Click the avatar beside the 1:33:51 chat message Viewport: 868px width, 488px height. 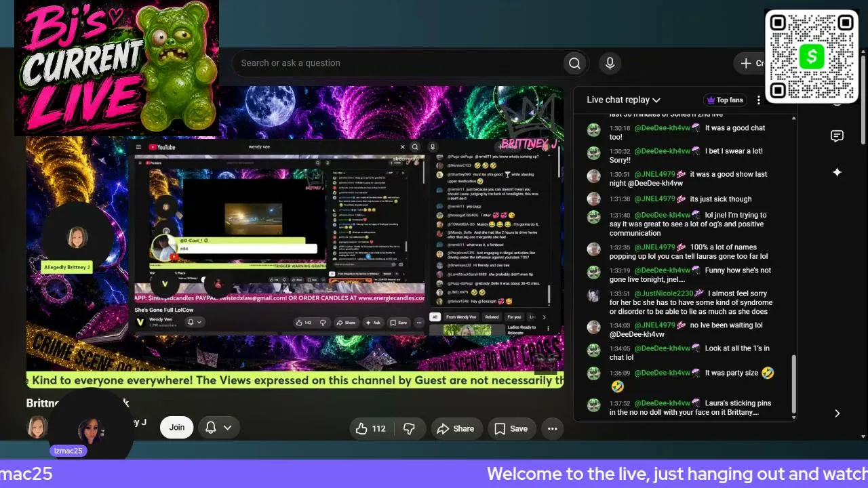pos(594,295)
